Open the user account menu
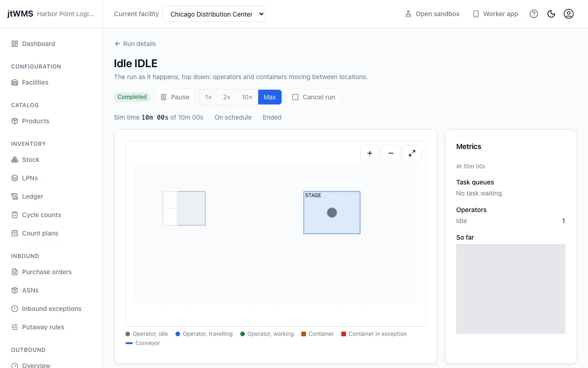The image size is (588, 368). [x=569, y=14]
